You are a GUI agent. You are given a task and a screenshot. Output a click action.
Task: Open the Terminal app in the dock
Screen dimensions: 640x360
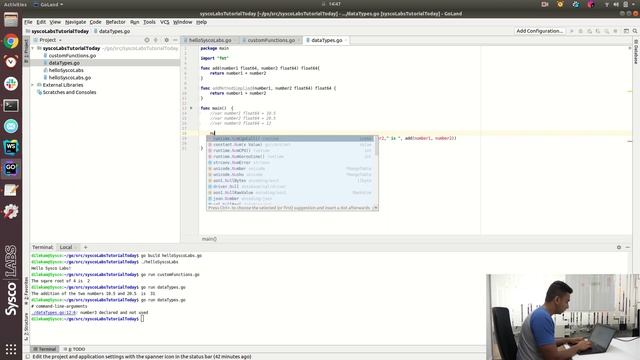[x=11, y=105]
